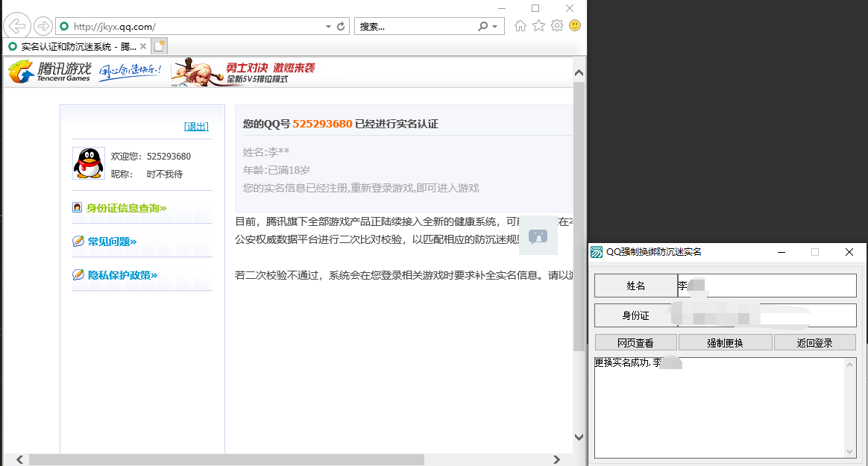Screen dimensions: 868x466
Task: Maximize the browser window
Action: (535, 8)
